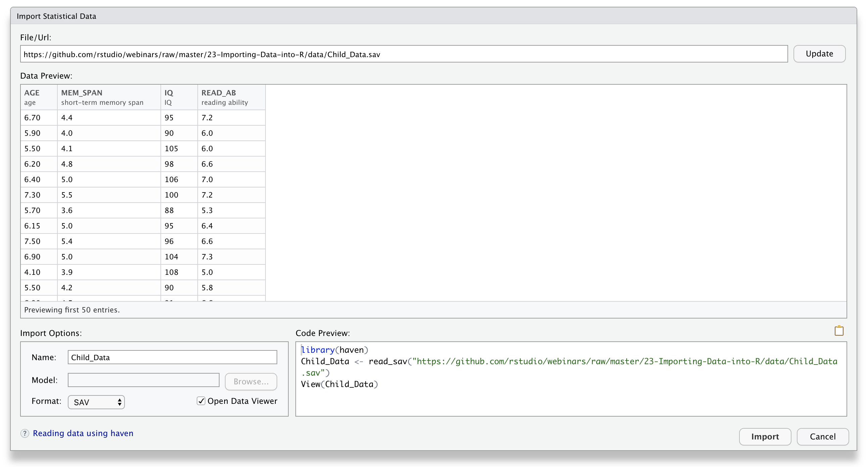Image resolution: width=868 pixels, height=467 pixels.
Task: Select the IQ cell with value 100
Action: (x=179, y=195)
